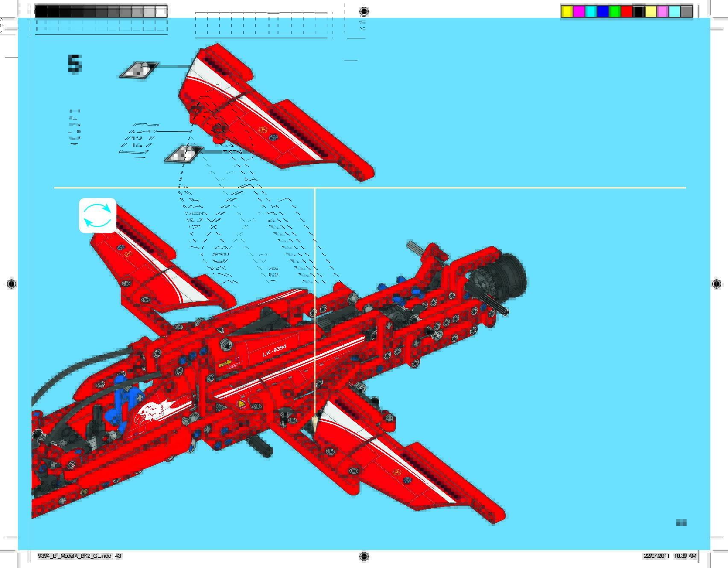Select the green color swatch
Viewport: 728px width, 568px height.
click(x=614, y=12)
